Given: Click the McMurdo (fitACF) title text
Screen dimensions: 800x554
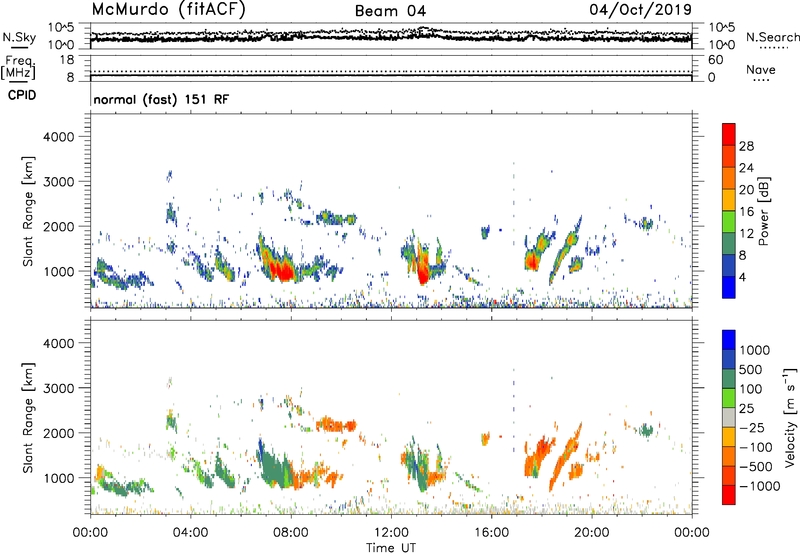Looking at the screenshot, I should [168, 10].
